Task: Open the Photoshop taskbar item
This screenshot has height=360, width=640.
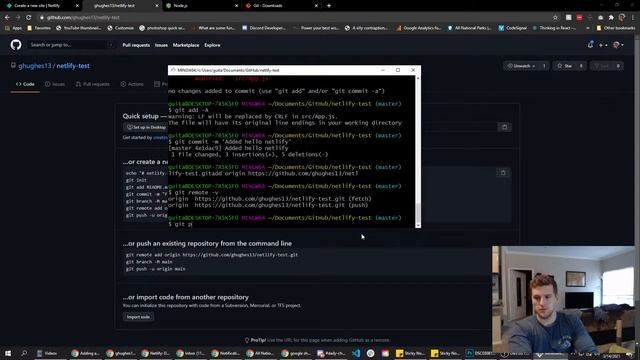Action: pyautogui.click(x=481, y=353)
